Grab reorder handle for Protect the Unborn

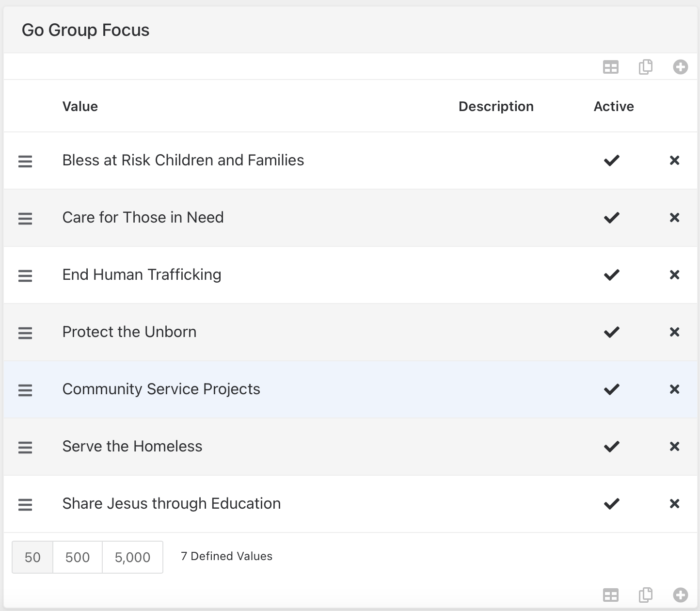coord(25,333)
